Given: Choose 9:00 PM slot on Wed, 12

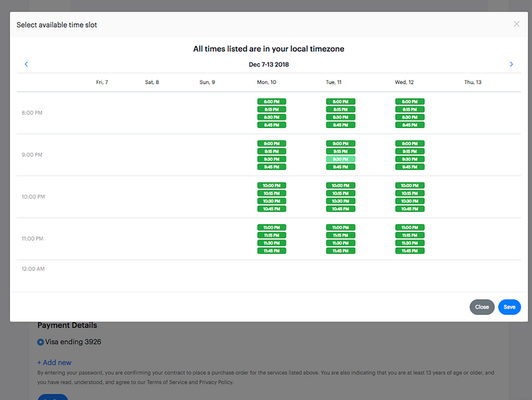Looking at the screenshot, I should (x=410, y=143).
